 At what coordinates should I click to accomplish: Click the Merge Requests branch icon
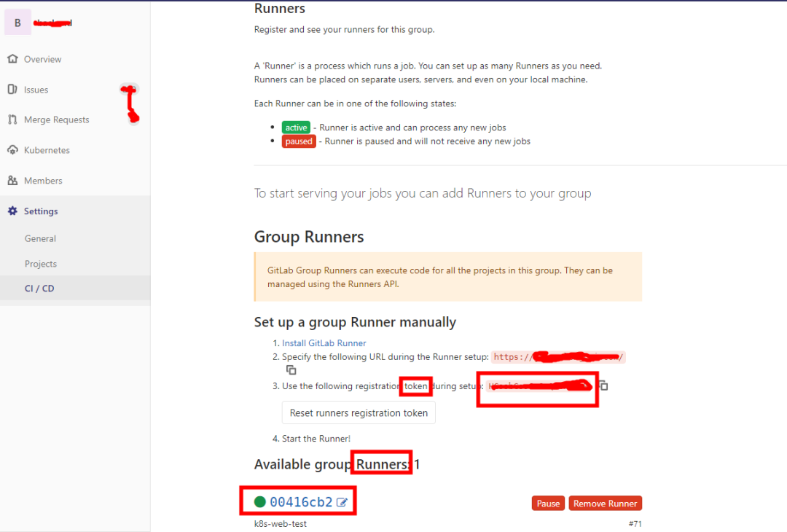pos(12,120)
